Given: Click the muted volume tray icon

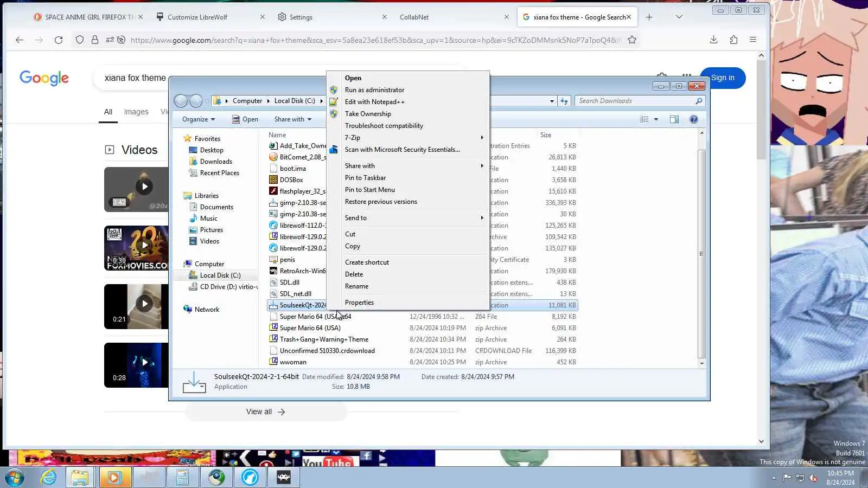Looking at the screenshot, I should point(813,478).
